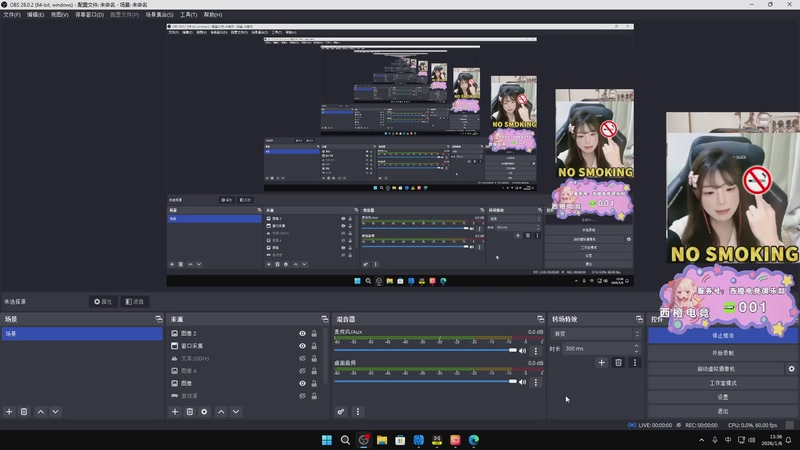The width and height of the screenshot is (800, 450).
Task: Open virtual camera settings gear
Action: 791,368
